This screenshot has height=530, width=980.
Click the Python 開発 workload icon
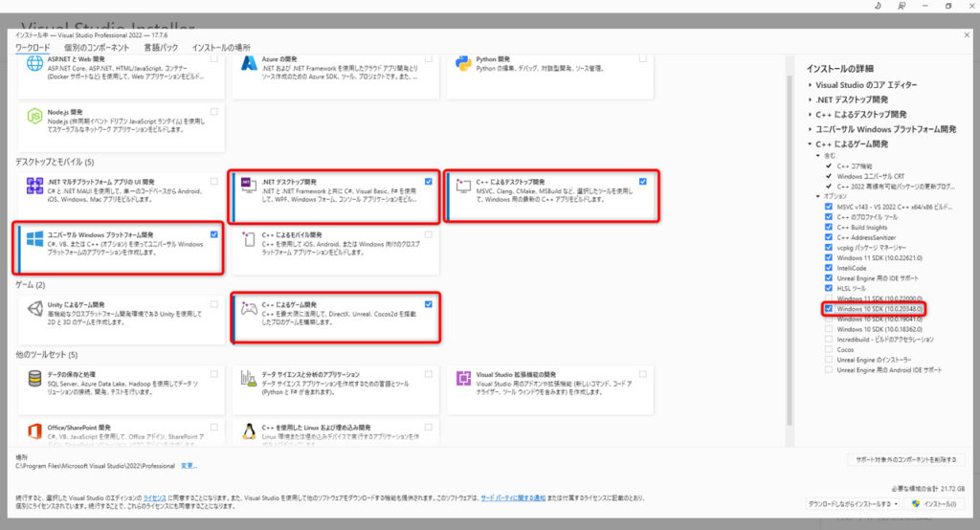[463, 63]
